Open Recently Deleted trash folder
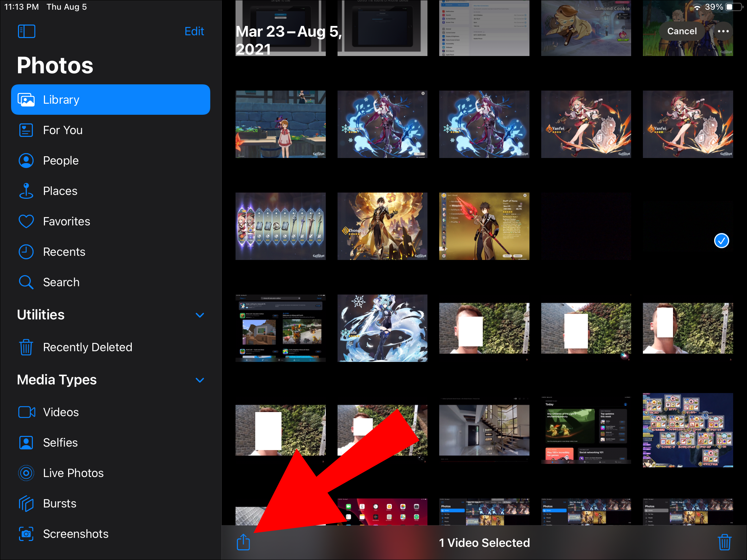 point(87,347)
